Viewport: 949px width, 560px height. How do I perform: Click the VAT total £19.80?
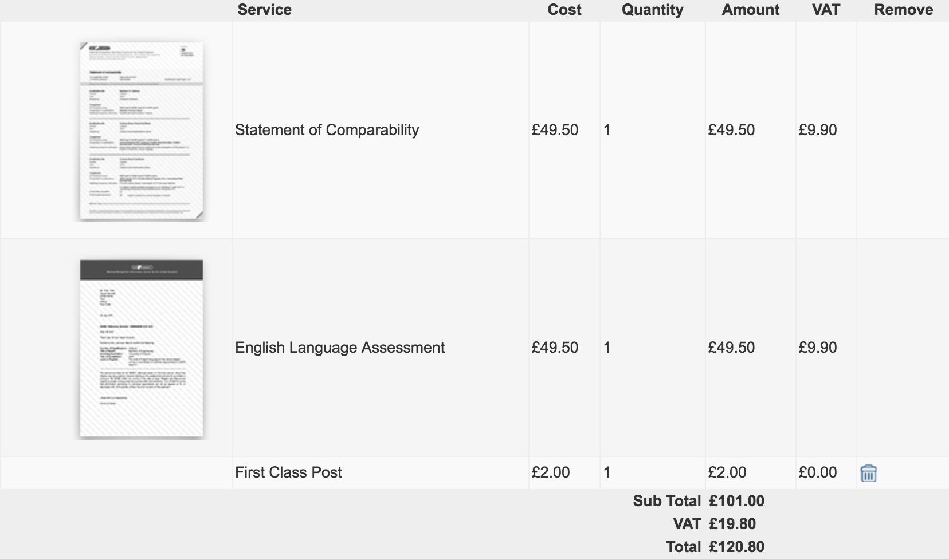click(732, 523)
